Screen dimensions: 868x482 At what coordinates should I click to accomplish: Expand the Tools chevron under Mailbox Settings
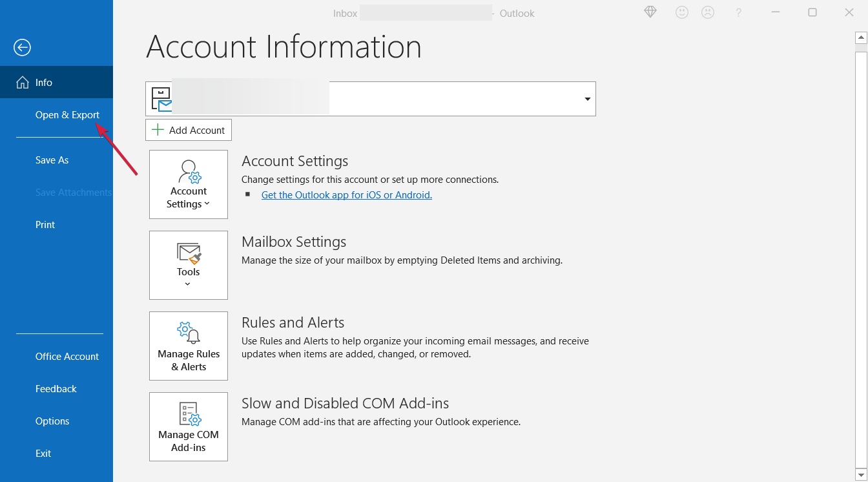(x=188, y=284)
